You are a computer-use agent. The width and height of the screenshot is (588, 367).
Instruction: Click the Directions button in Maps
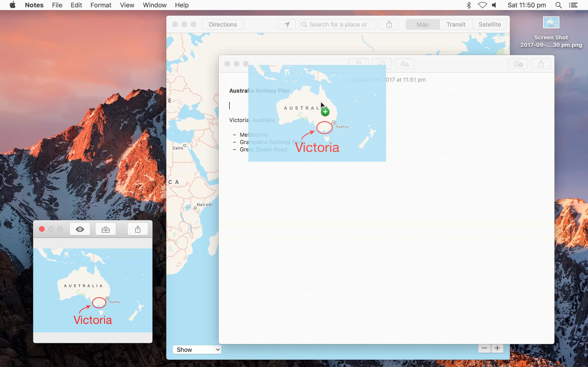coord(222,24)
